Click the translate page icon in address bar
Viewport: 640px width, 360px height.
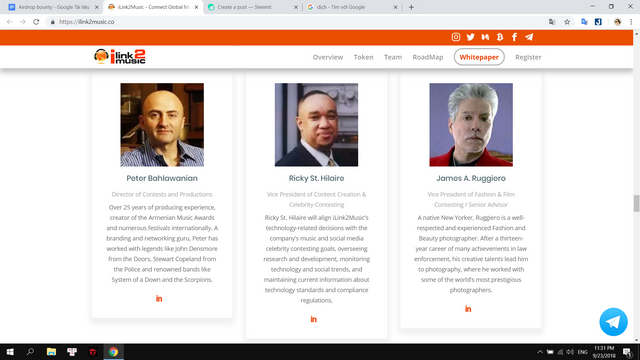[x=552, y=22]
